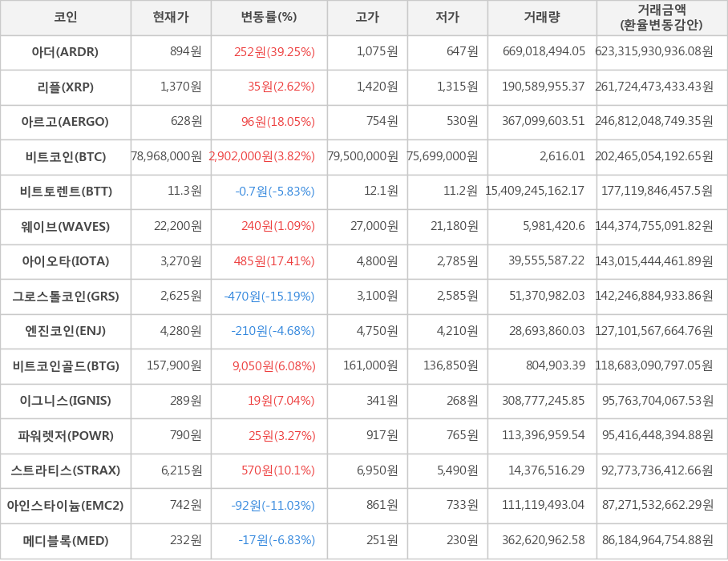
Task: Click the 고가 column header
Action: click(367, 18)
